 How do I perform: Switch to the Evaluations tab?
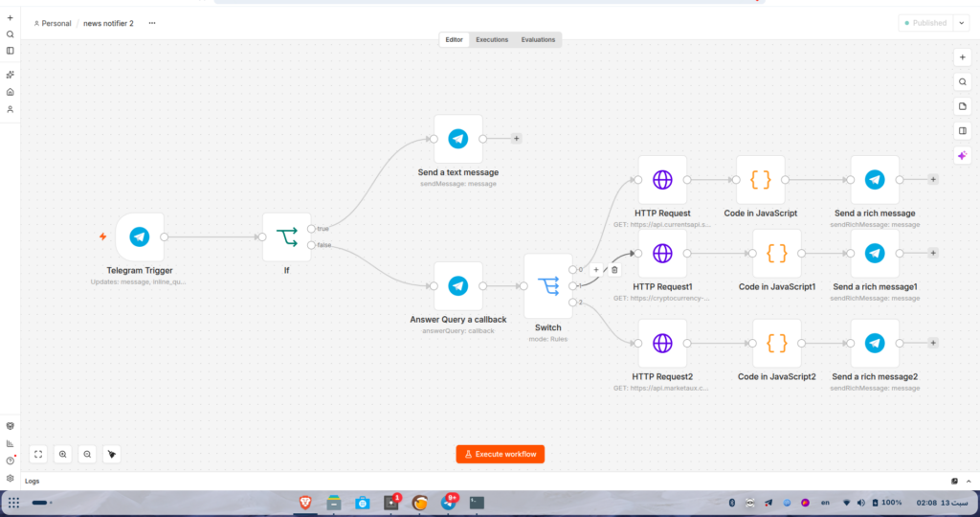[538, 40]
